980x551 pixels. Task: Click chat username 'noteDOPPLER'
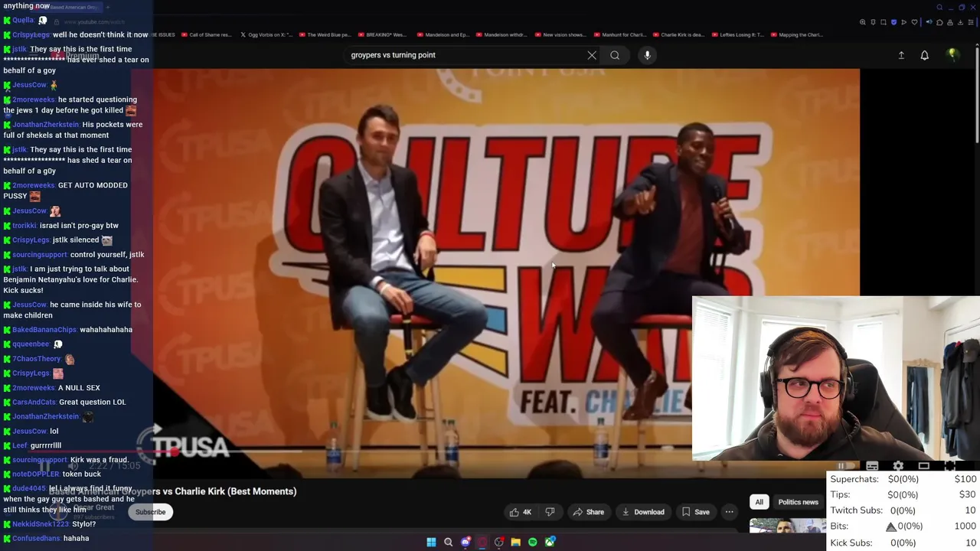(x=36, y=474)
